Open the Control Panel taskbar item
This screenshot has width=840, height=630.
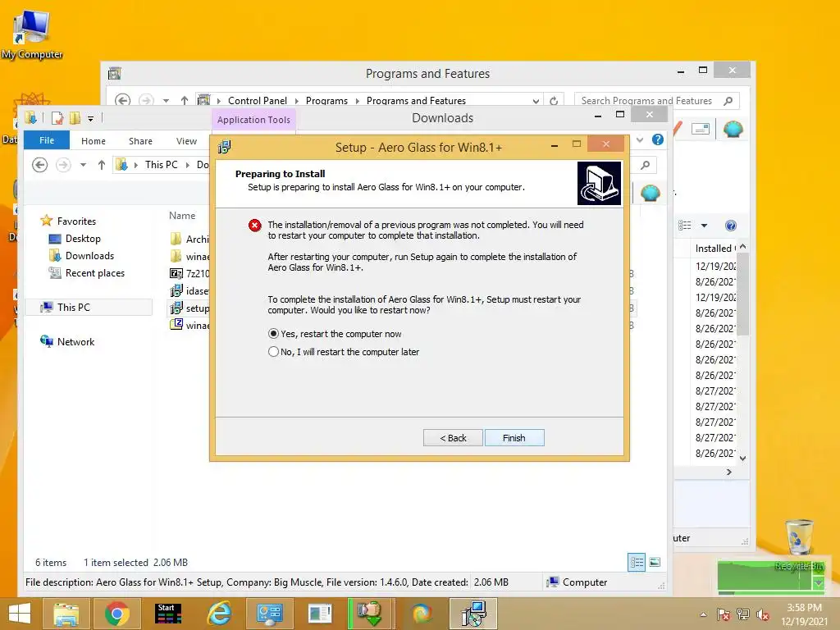click(269, 614)
